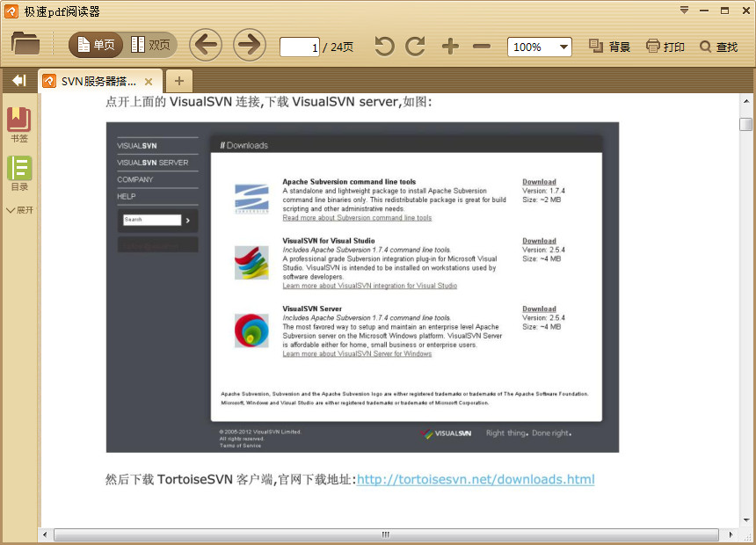
Task: Zoom in with the plus icon
Action: pyautogui.click(x=450, y=47)
